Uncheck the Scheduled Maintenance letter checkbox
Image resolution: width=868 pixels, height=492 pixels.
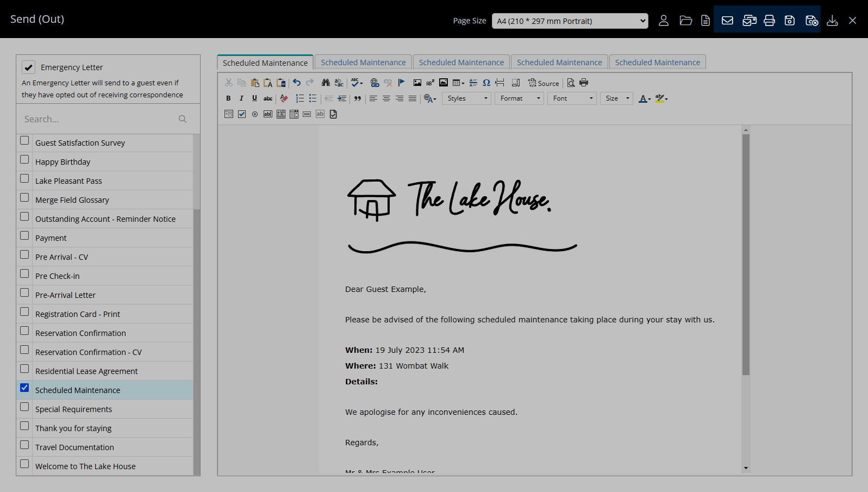point(24,388)
